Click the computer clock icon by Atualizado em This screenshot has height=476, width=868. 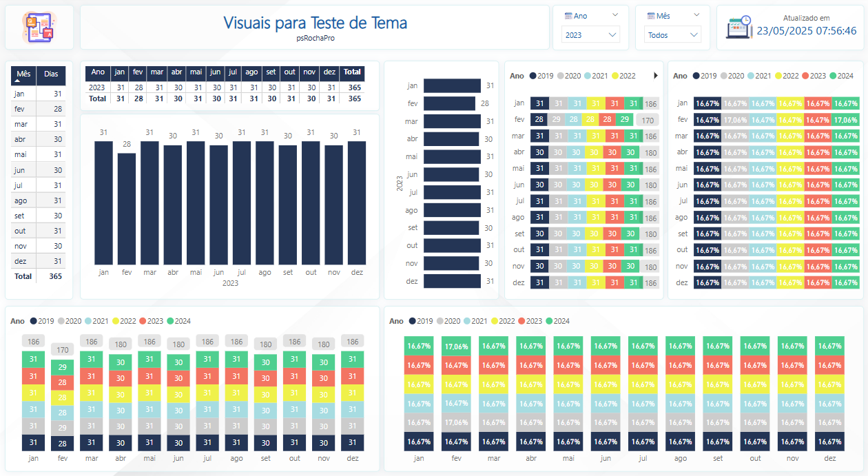[x=739, y=28]
